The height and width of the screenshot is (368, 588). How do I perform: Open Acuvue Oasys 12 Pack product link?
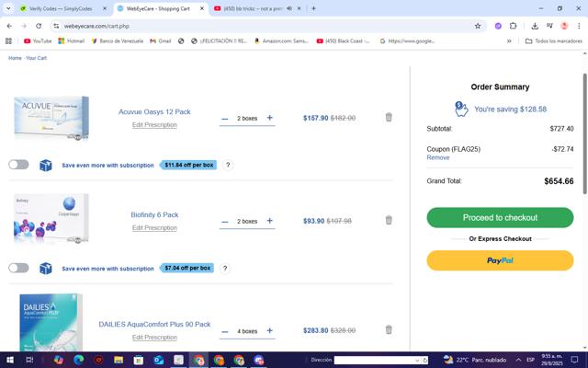pyautogui.click(x=154, y=111)
